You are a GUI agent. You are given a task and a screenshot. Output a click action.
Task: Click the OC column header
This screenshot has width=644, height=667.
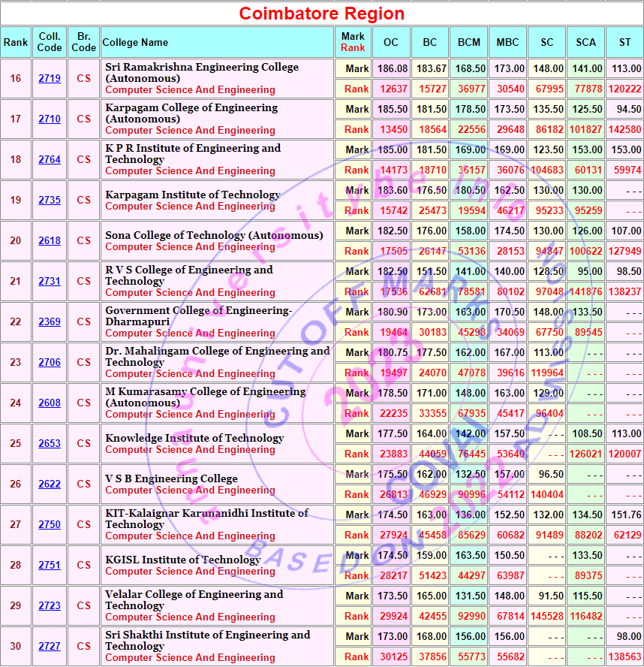[390, 43]
